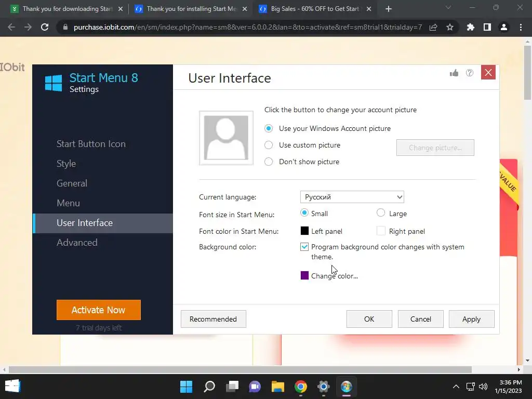Screen dimensions: 532x399
Task: Click the Recommended button
Action: click(x=214, y=319)
